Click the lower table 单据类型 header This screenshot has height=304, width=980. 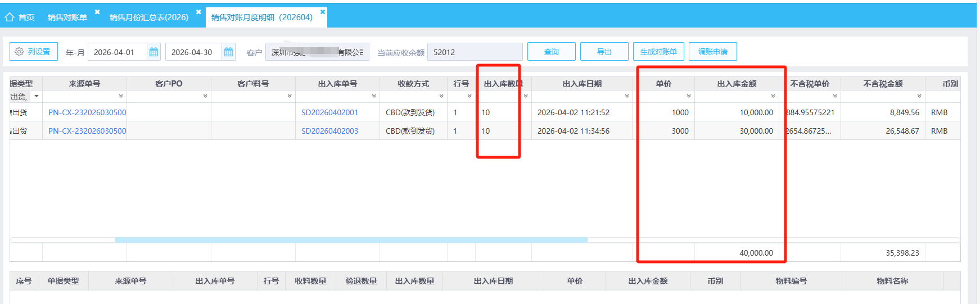click(x=63, y=281)
